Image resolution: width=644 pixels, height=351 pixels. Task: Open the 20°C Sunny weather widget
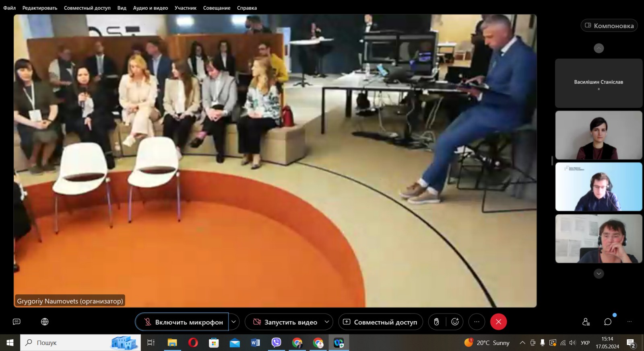[487, 343]
